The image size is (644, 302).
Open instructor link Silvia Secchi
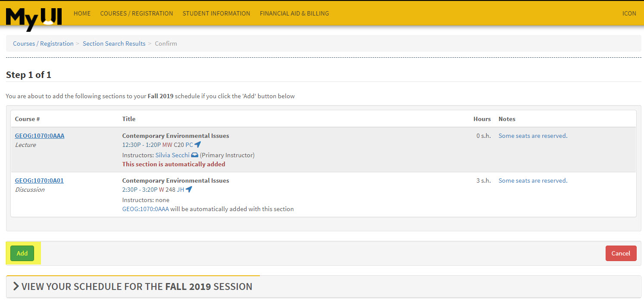click(172, 155)
